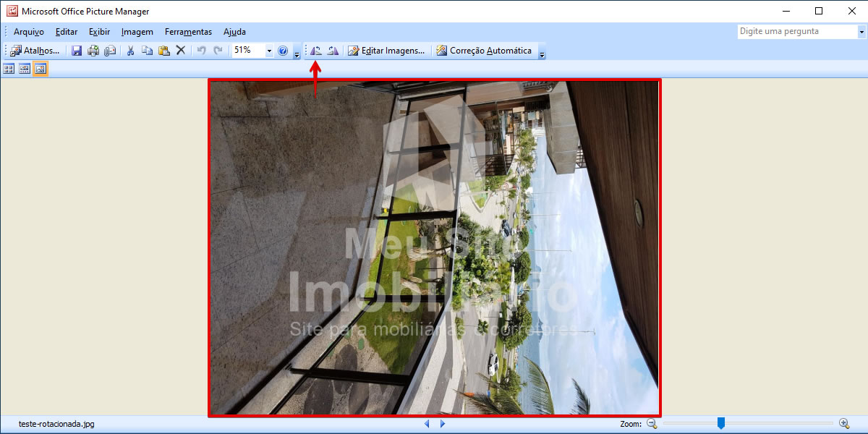Go to next picture arrow
The width and height of the screenshot is (868, 434).
tap(443, 424)
